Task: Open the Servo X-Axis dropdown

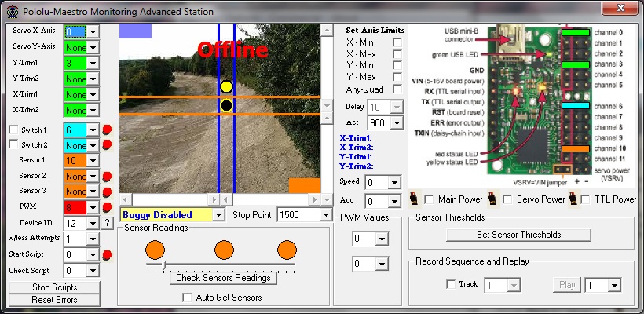Action: click(93, 31)
